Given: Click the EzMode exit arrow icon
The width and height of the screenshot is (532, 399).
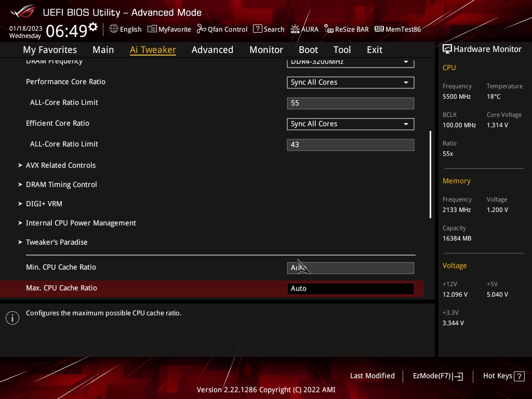Looking at the screenshot, I should [x=458, y=376].
